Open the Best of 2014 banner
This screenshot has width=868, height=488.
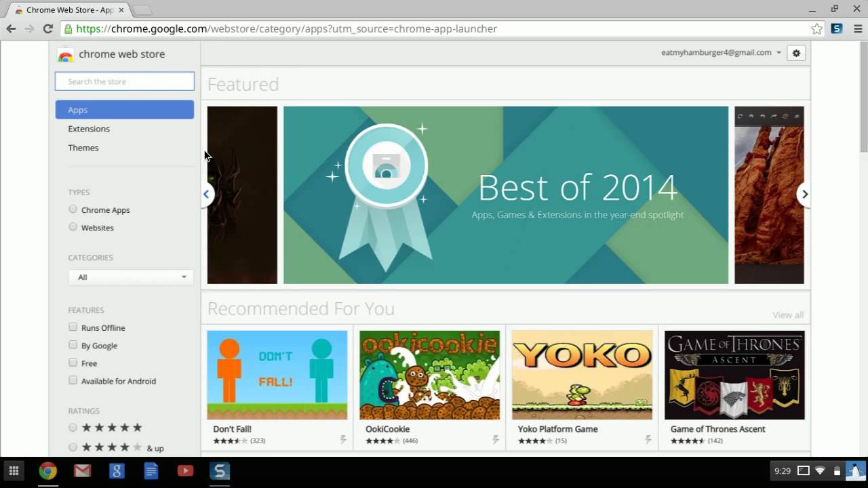506,195
